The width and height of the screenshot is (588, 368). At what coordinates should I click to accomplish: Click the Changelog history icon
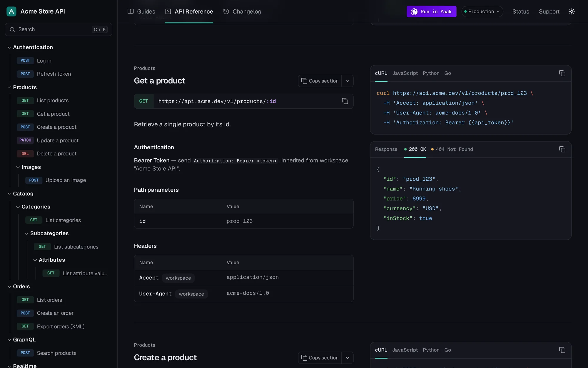click(x=226, y=11)
